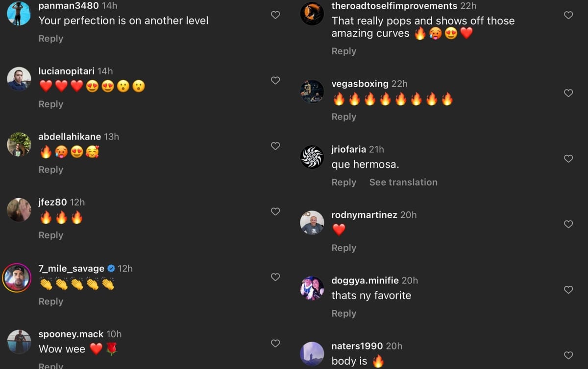Reply to jriofaria's comment
Screen dimensions: 588x369
point(344,182)
